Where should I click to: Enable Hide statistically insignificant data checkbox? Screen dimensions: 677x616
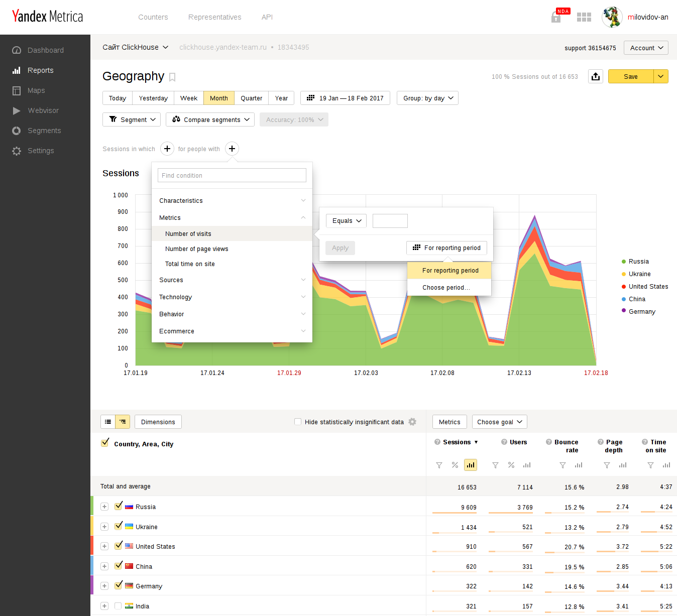(298, 422)
